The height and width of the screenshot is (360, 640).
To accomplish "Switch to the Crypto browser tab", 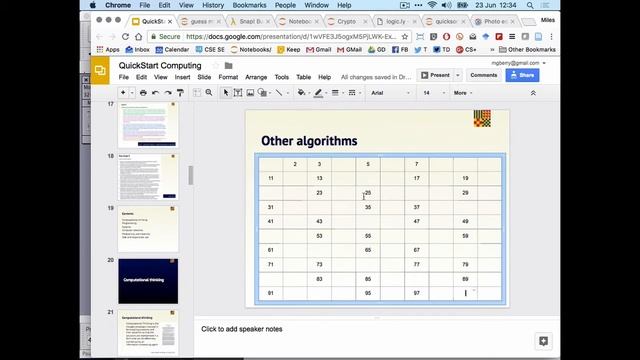I will (x=347, y=21).
